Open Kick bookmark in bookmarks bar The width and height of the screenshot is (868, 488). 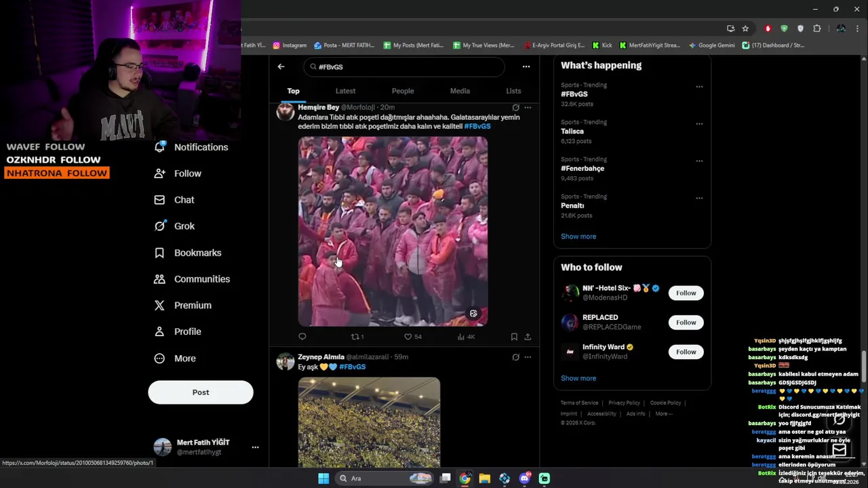click(x=602, y=45)
